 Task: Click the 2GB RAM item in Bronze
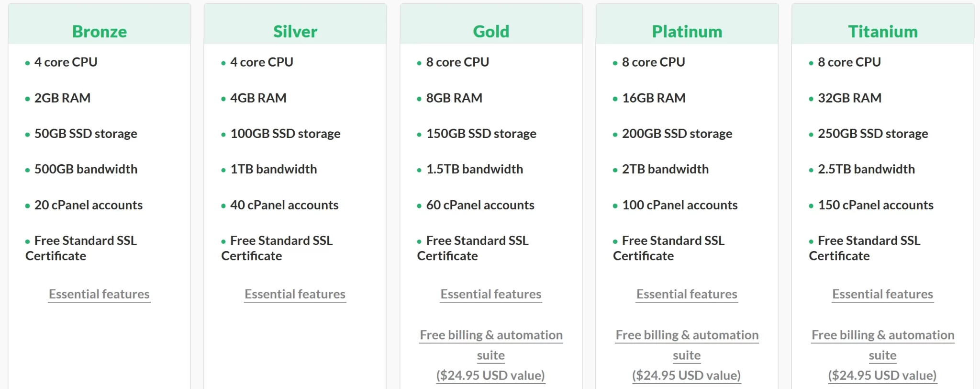click(x=62, y=98)
